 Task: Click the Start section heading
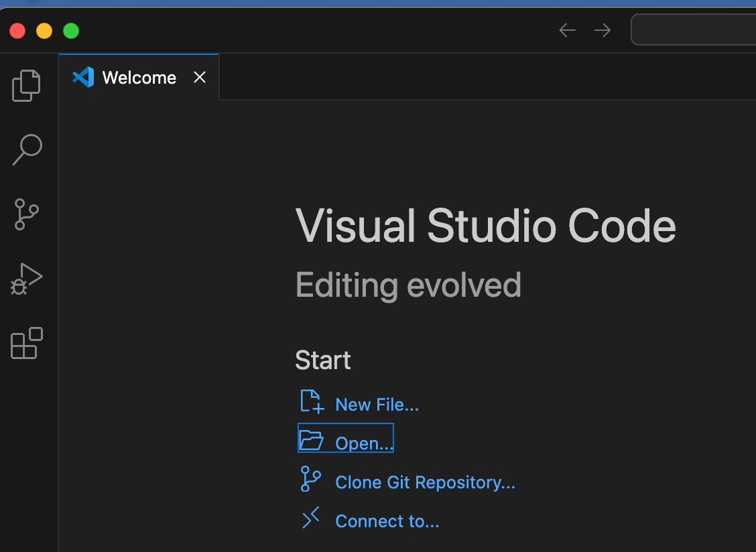[x=322, y=360]
